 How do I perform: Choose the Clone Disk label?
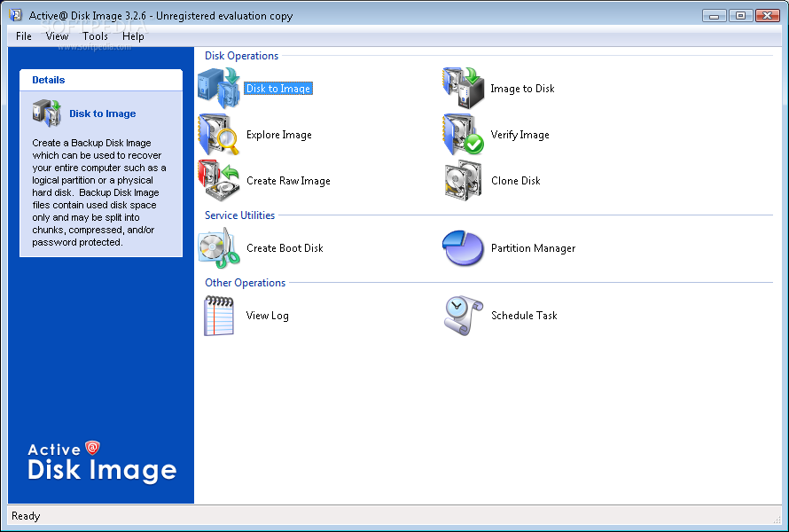pyautogui.click(x=516, y=181)
